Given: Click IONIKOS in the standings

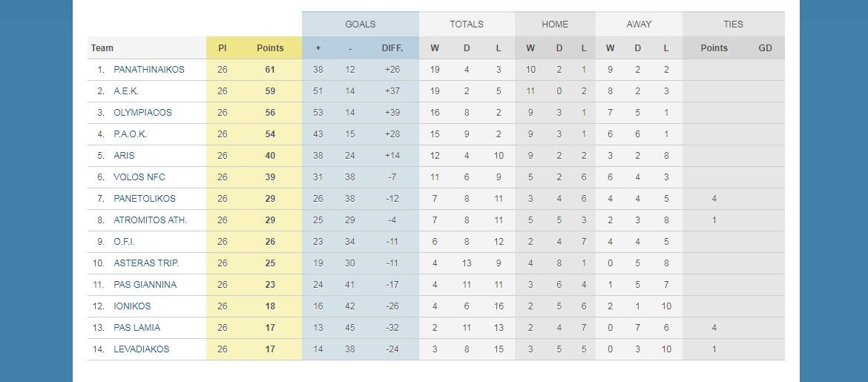Looking at the screenshot, I should tap(132, 306).
